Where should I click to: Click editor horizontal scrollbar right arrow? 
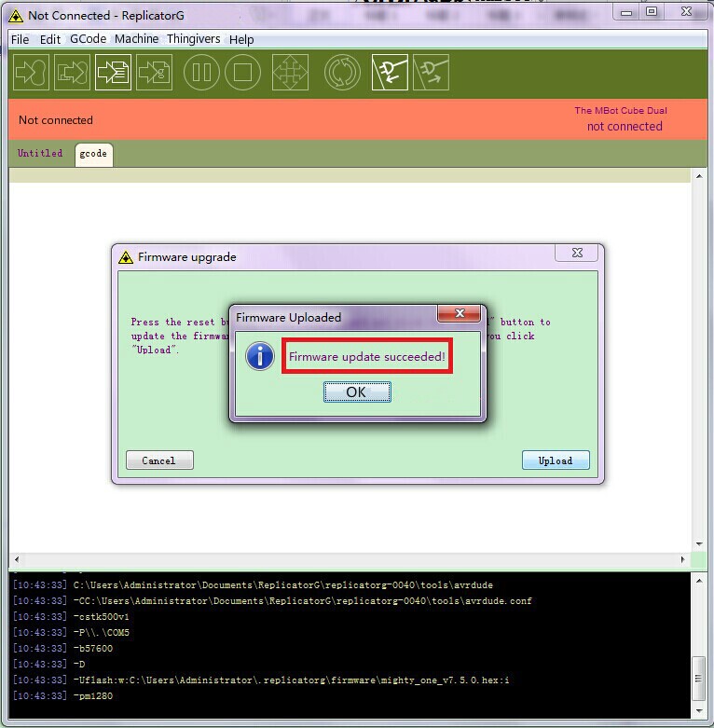[x=683, y=559]
